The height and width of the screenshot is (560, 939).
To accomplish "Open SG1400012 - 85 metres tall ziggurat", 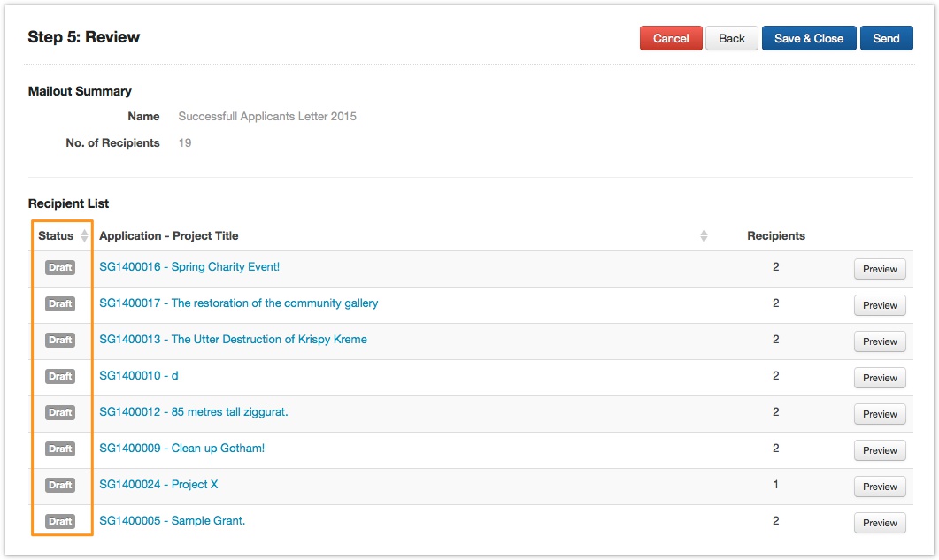I will pos(194,412).
